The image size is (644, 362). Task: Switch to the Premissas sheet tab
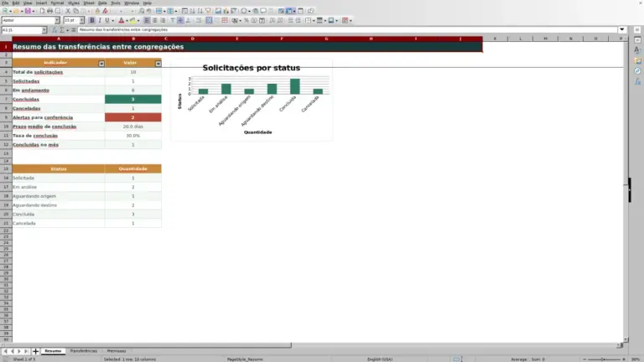pos(117,351)
